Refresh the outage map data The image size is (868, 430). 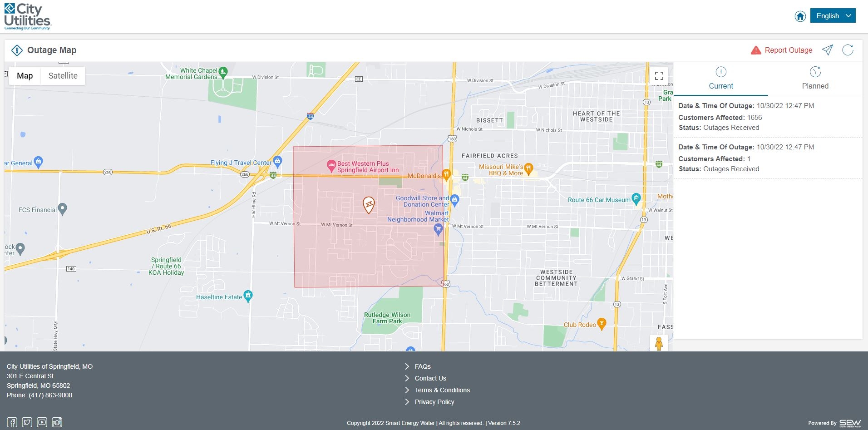pyautogui.click(x=848, y=50)
